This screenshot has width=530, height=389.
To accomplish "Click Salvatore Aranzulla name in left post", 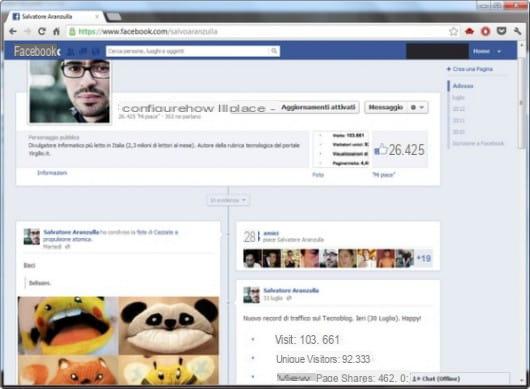I will click(x=71, y=232).
